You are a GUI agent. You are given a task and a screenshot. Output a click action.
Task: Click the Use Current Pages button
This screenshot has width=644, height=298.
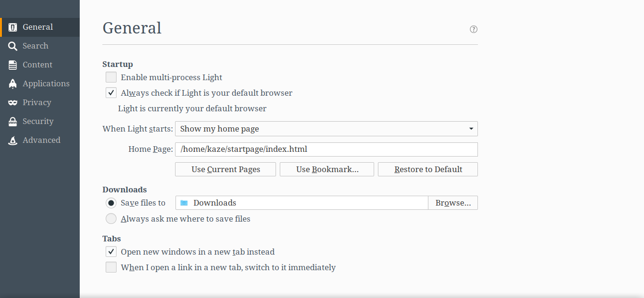click(226, 169)
